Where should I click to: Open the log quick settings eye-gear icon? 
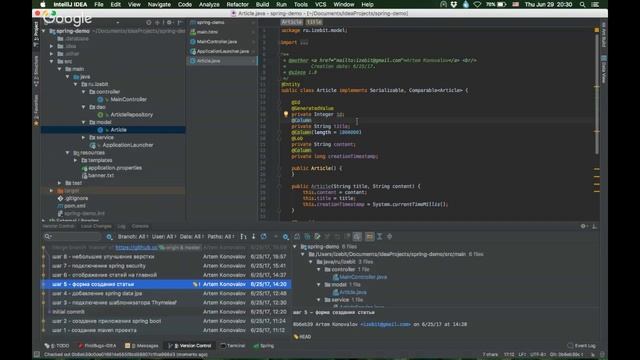(286, 237)
